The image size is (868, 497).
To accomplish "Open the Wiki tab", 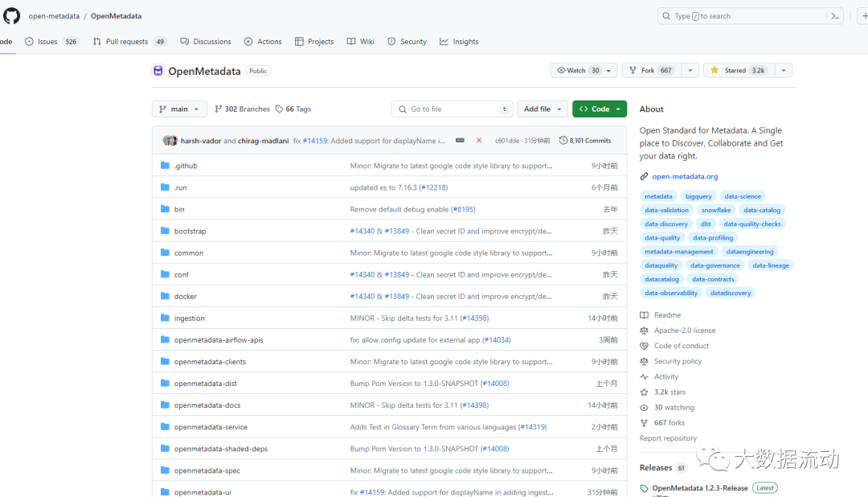I will pos(360,42).
